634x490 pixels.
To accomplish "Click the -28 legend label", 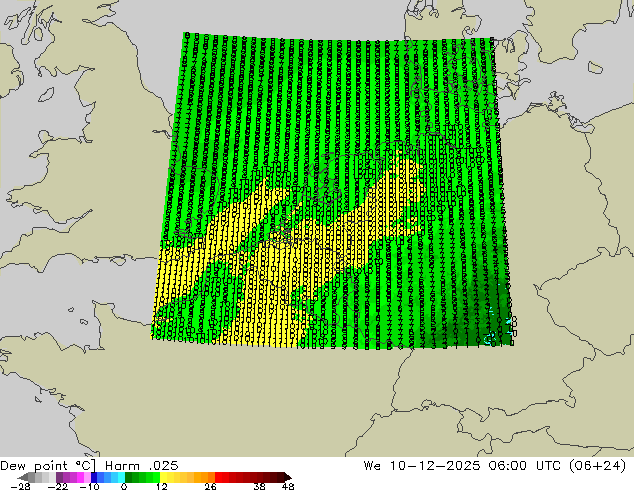I will click(20, 486).
